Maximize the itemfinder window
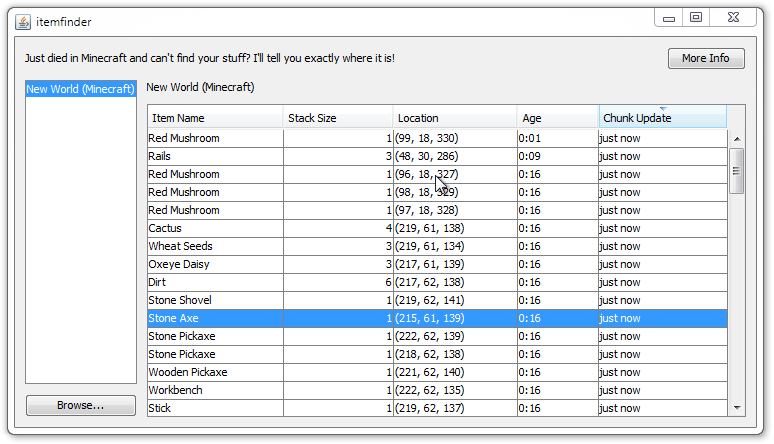Screen dimensions: 774x444 (696, 18)
